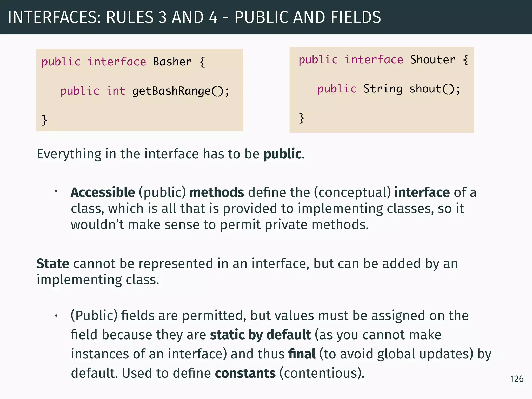Click the 'int' keyword in Basher code
This screenshot has width=532, height=399.
tap(116, 91)
